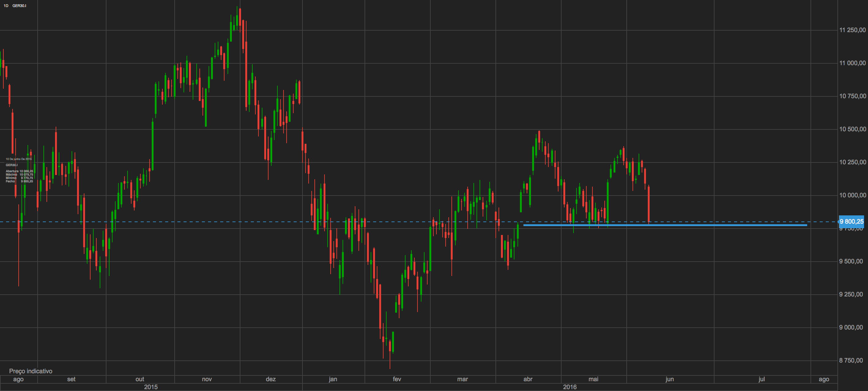The image size is (868, 391).
Task: Click the 'fev' month label on time axis
Action: click(x=397, y=379)
